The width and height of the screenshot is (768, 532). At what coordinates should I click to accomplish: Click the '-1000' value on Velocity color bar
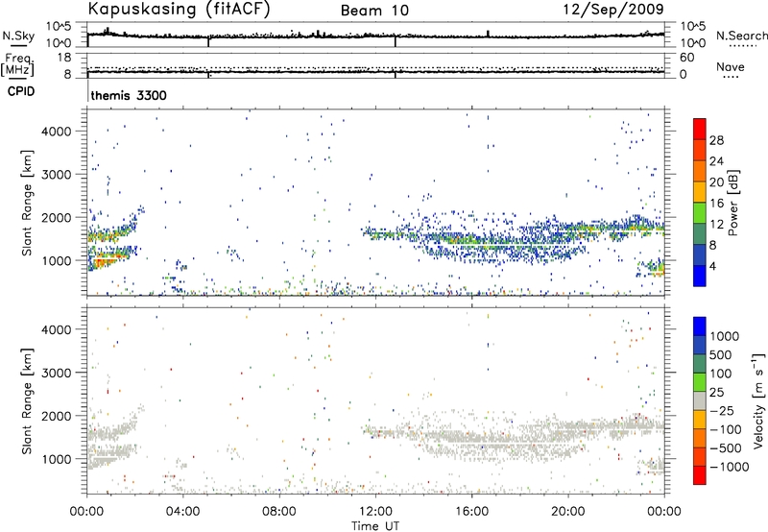click(x=729, y=467)
